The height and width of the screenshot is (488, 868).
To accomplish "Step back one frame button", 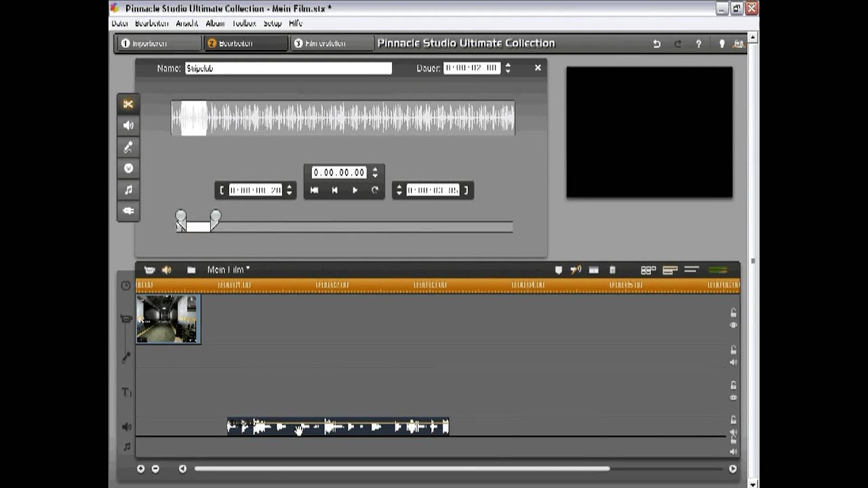I will [334, 190].
